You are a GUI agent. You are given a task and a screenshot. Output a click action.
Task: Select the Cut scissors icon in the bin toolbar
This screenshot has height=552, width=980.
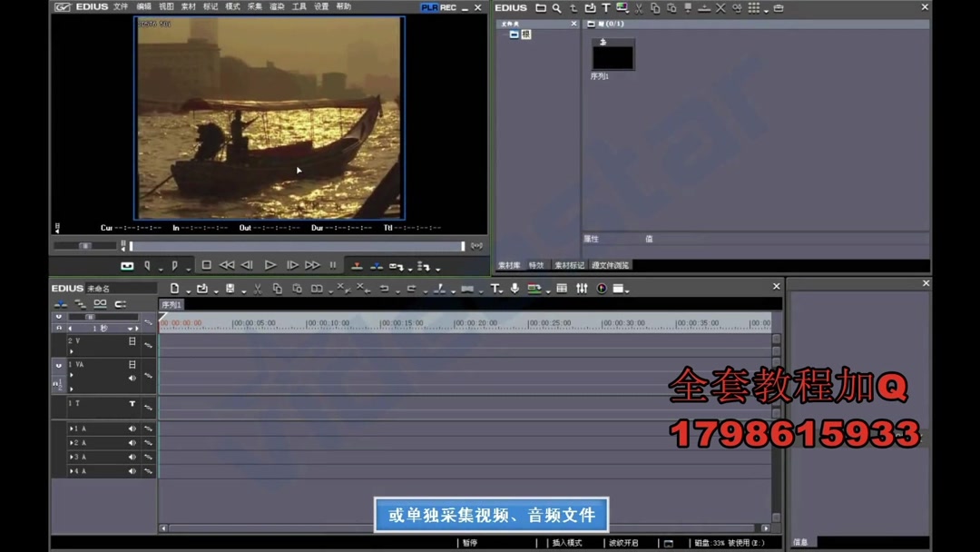pyautogui.click(x=638, y=7)
